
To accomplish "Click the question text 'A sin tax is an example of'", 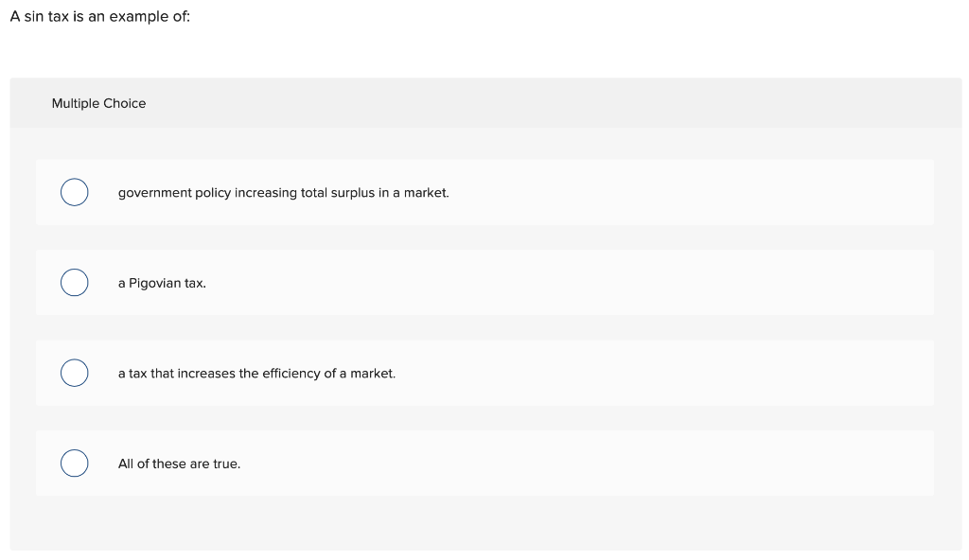I will coord(99,16).
